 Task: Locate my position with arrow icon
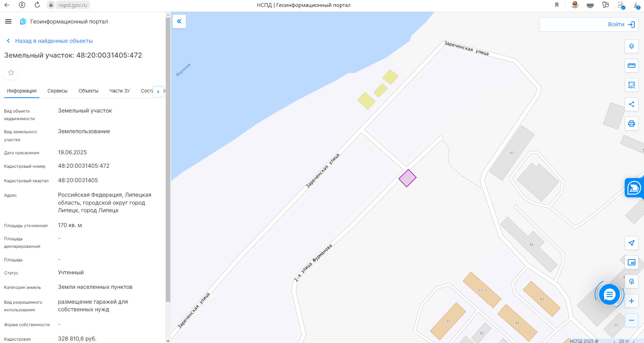pos(631,243)
